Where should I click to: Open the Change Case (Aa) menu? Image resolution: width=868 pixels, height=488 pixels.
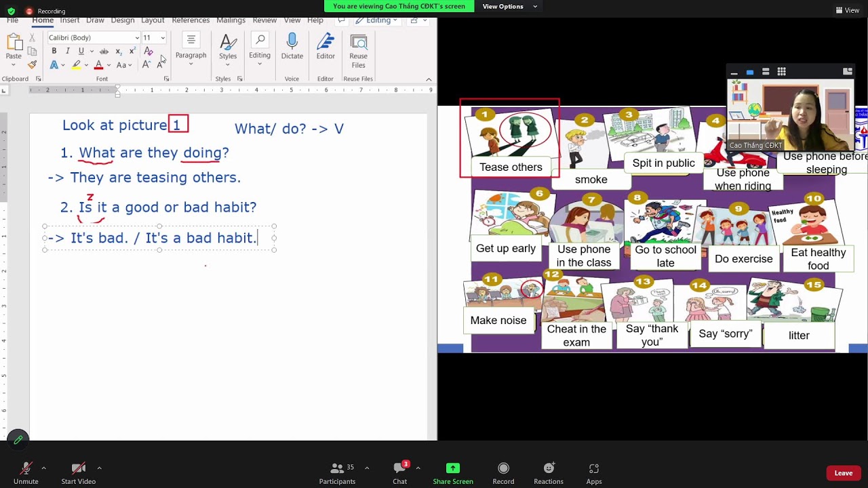pyautogui.click(x=122, y=65)
